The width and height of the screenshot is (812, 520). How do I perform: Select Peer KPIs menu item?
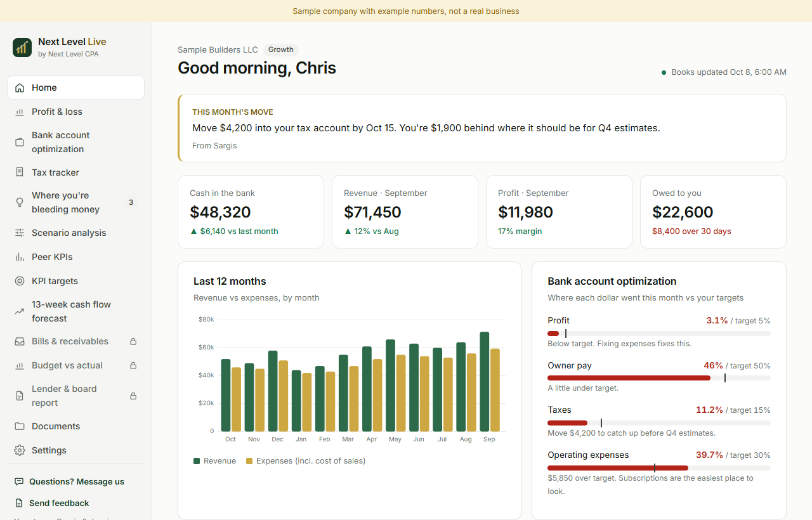click(75, 257)
